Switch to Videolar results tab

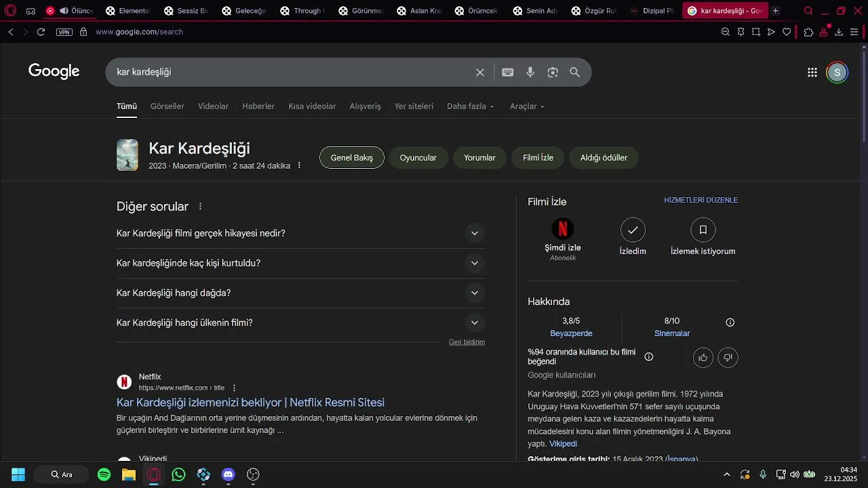click(213, 106)
